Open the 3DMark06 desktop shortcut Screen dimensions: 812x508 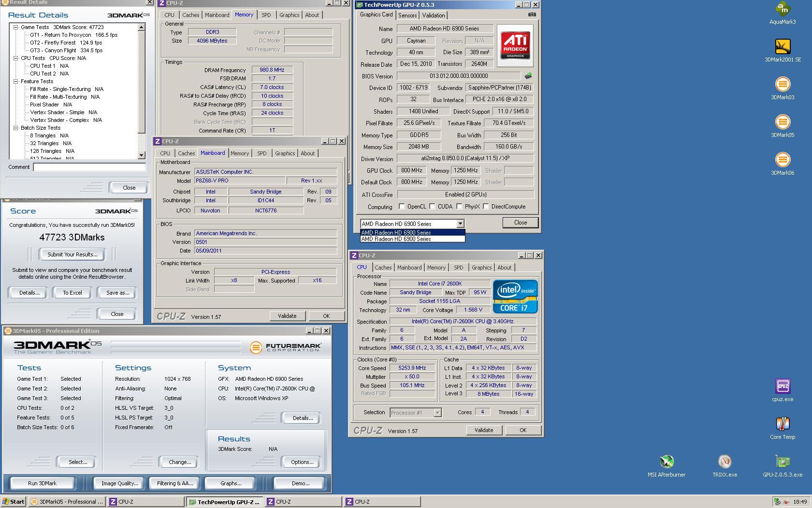783,164
